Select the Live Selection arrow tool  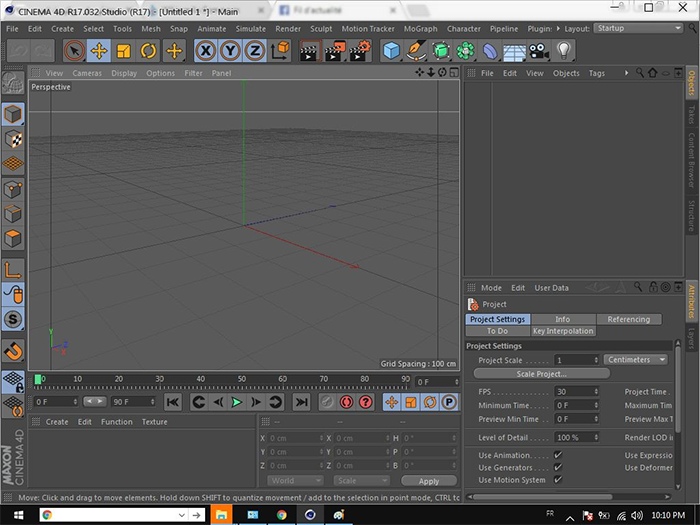click(x=74, y=51)
